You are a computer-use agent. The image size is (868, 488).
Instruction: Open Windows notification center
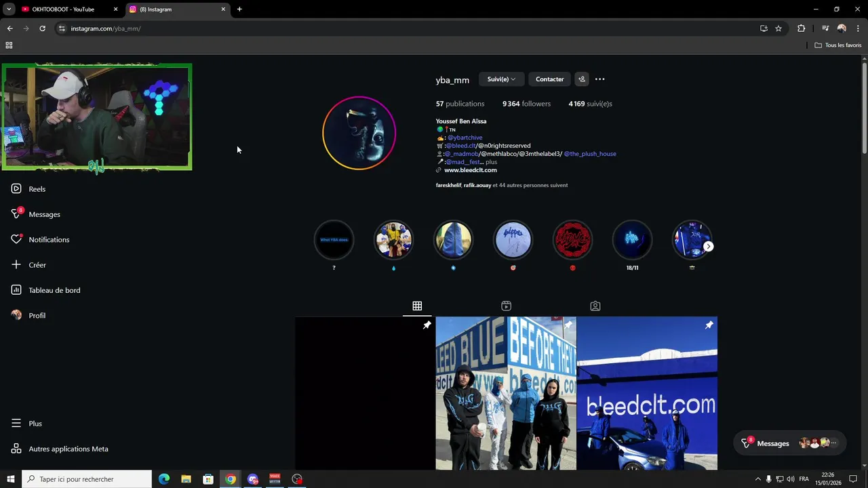[853, 479]
